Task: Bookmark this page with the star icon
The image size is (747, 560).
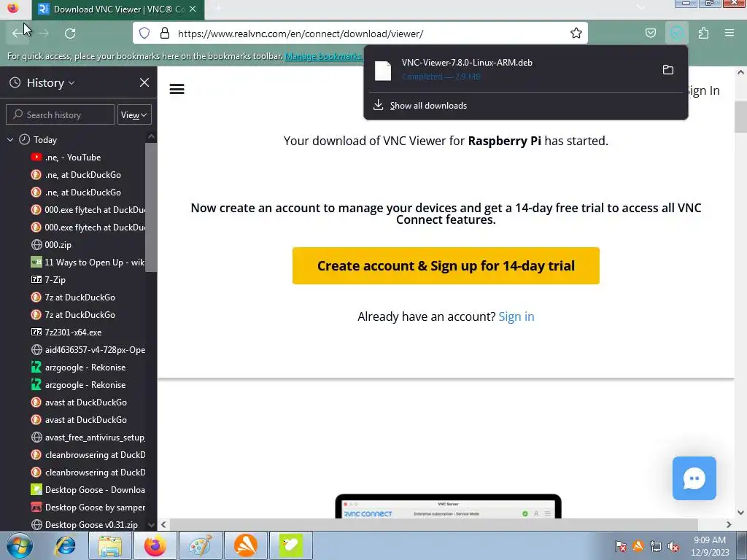Action: pos(576,34)
